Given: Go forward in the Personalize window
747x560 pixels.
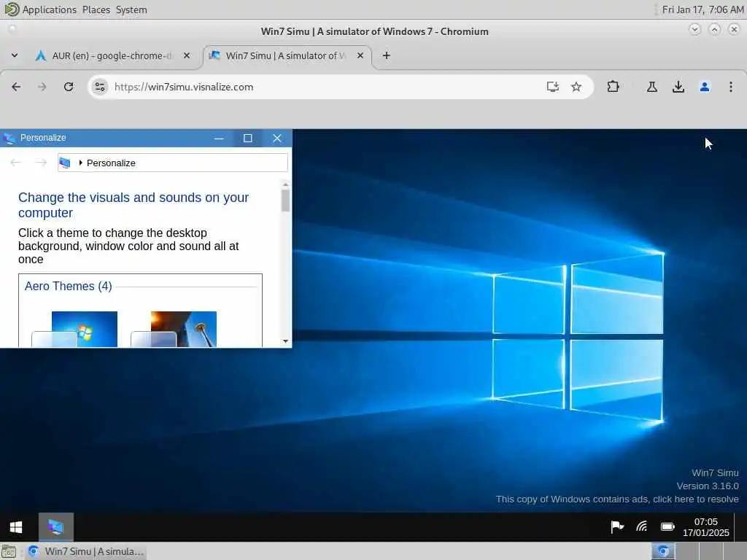Looking at the screenshot, I should pyautogui.click(x=41, y=163).
